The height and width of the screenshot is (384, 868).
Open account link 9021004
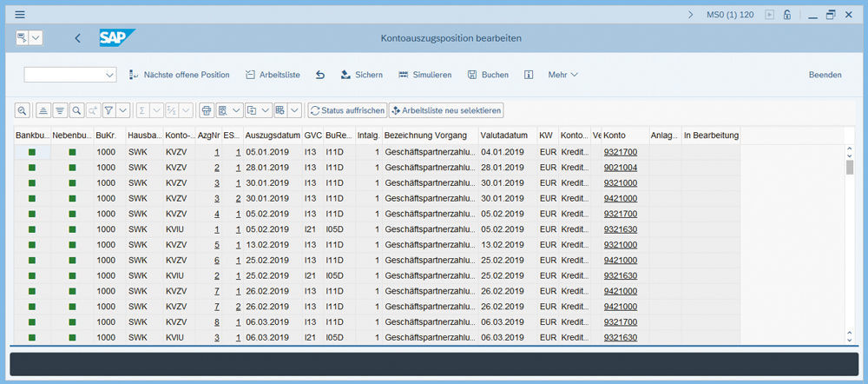tap(620, 168)
